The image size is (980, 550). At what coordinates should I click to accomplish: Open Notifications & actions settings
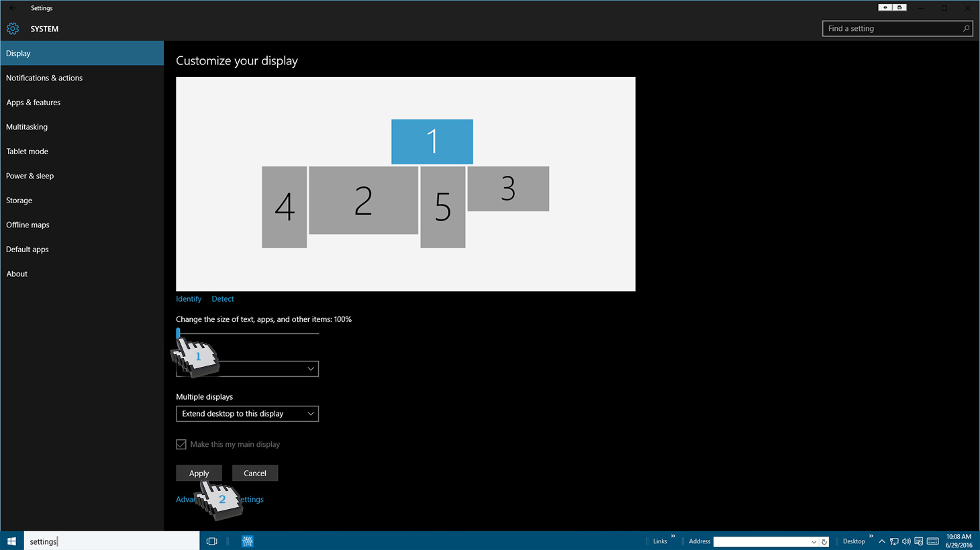click(44, 78)
